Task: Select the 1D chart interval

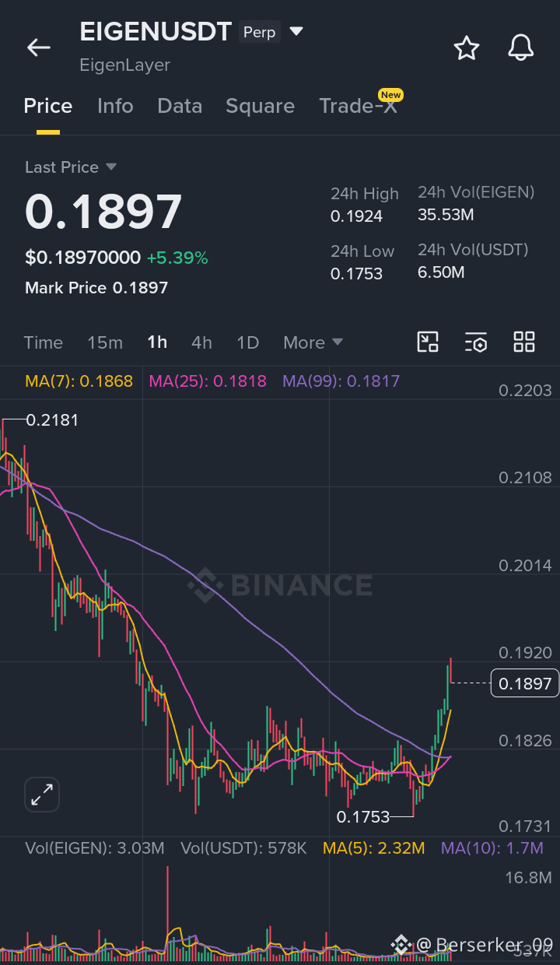Action: click(x=247, y=342)
